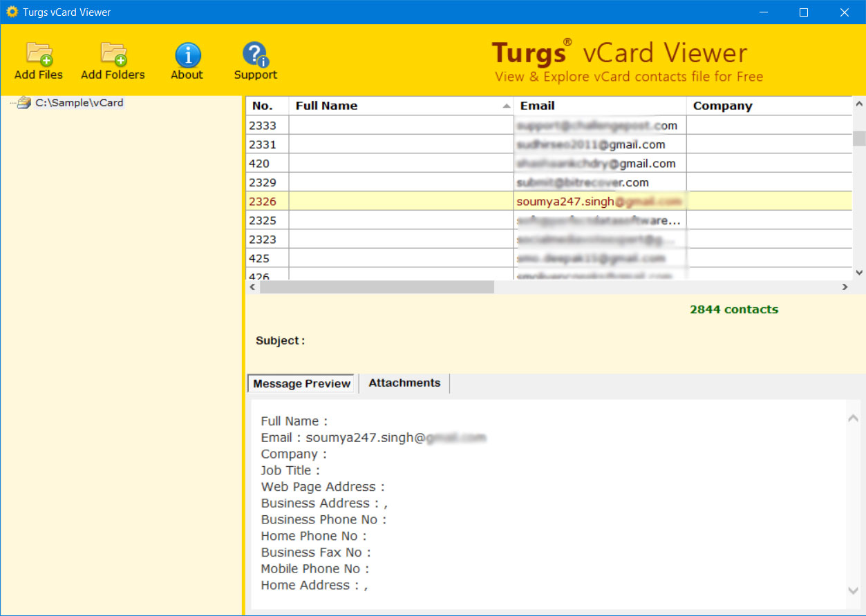Select the C:\Sample\vCard folder icon
This screenshot has height=616, width=866.
coord(24,103)
